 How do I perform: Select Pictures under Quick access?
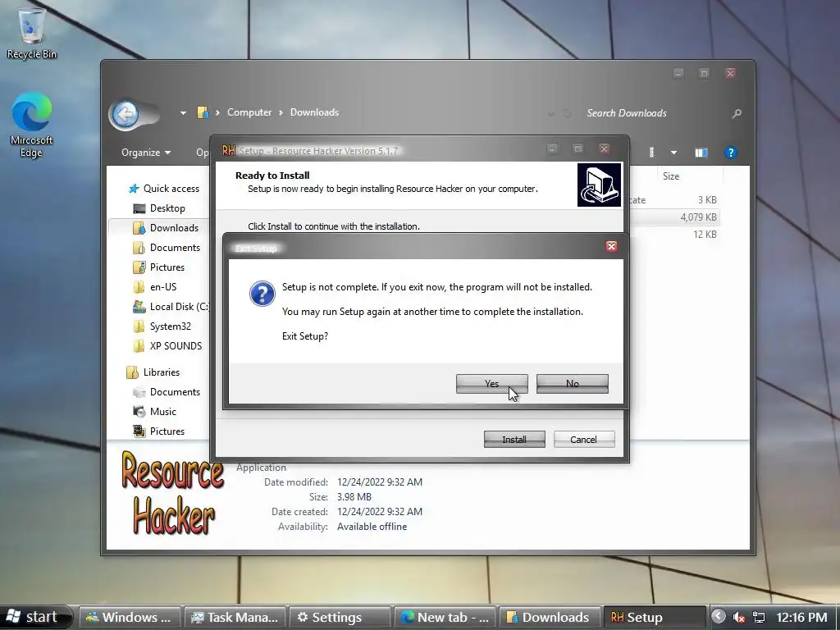(x=158, y=267)
